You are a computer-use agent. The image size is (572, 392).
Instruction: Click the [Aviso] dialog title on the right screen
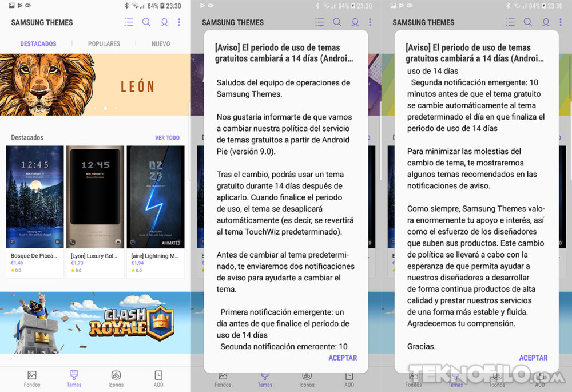475,53
